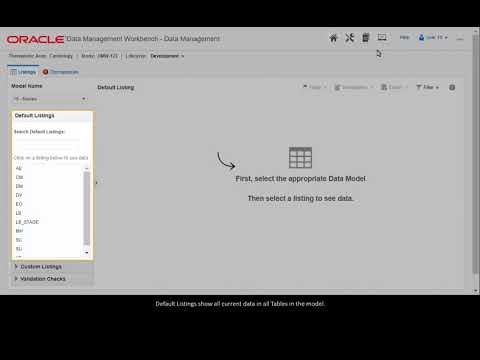480x360 pixels.
Task: Click the wrench and screwdriver tools icon
Action: (x=349, y=38)
